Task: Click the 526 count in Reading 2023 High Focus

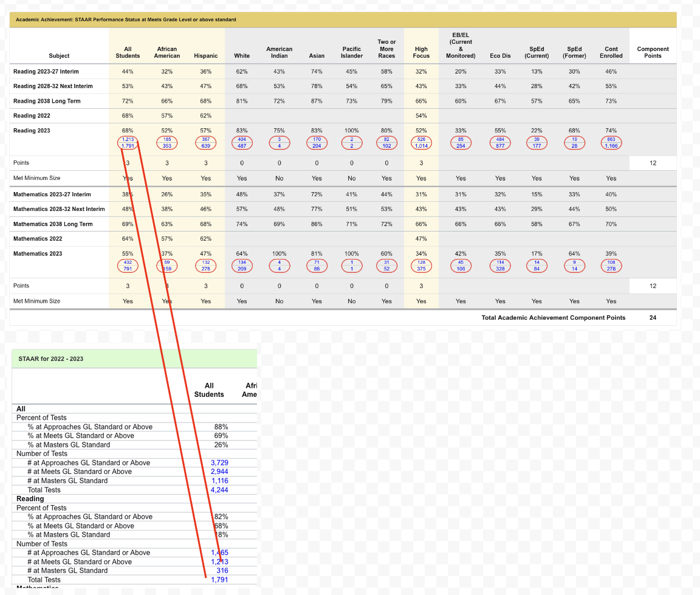Action: [422, 139]
